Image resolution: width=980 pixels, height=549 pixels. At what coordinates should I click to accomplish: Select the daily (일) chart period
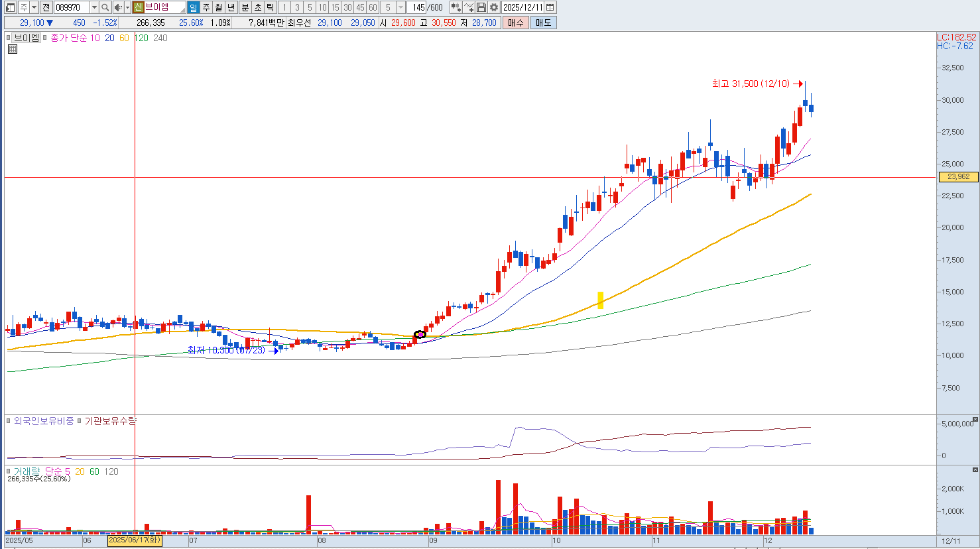(193, 7)
